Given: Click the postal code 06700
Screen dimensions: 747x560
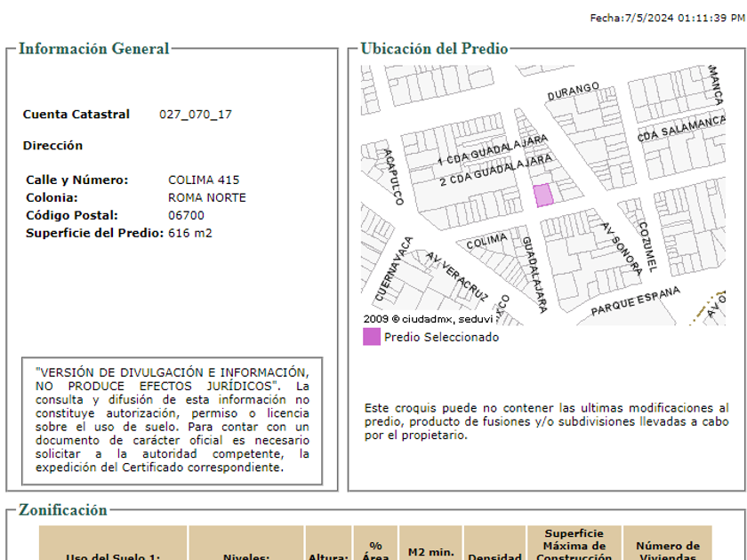Looking at the screenshot, I should (186, 216).
